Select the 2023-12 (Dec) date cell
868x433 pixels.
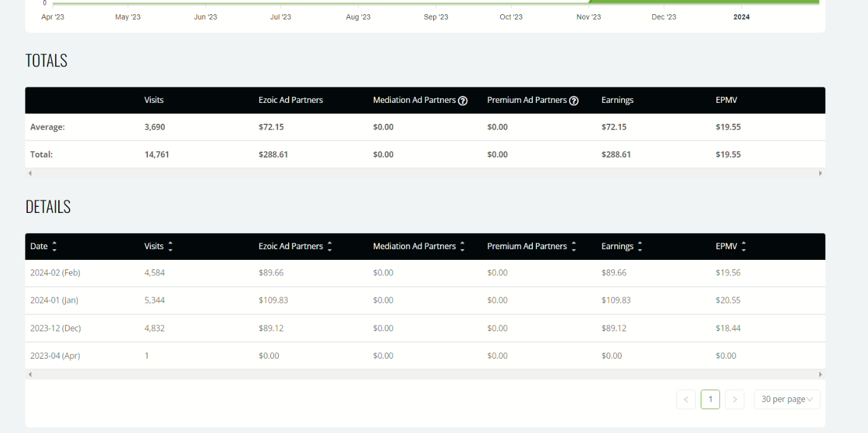tap(55, 328)
